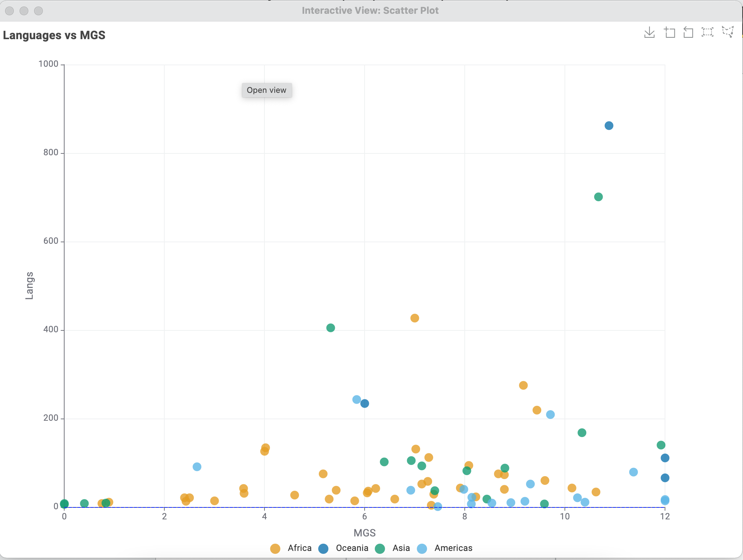Screen dimensions: 743x560
Task: Select the Americas point near 243 Langs
Action: click(x=357, y=399)
